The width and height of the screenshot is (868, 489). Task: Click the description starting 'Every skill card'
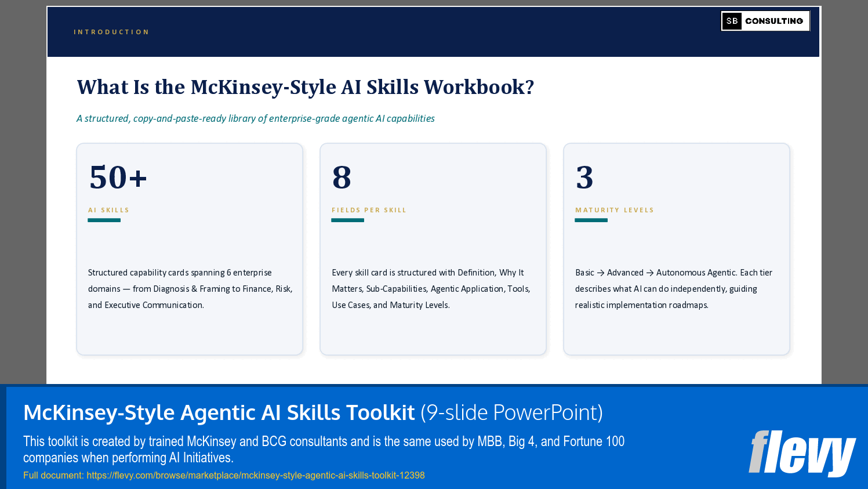[x=431, y=289]
